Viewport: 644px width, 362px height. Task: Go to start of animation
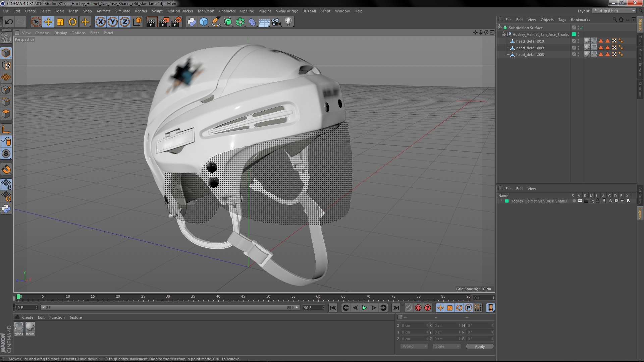tap(333, 308)
